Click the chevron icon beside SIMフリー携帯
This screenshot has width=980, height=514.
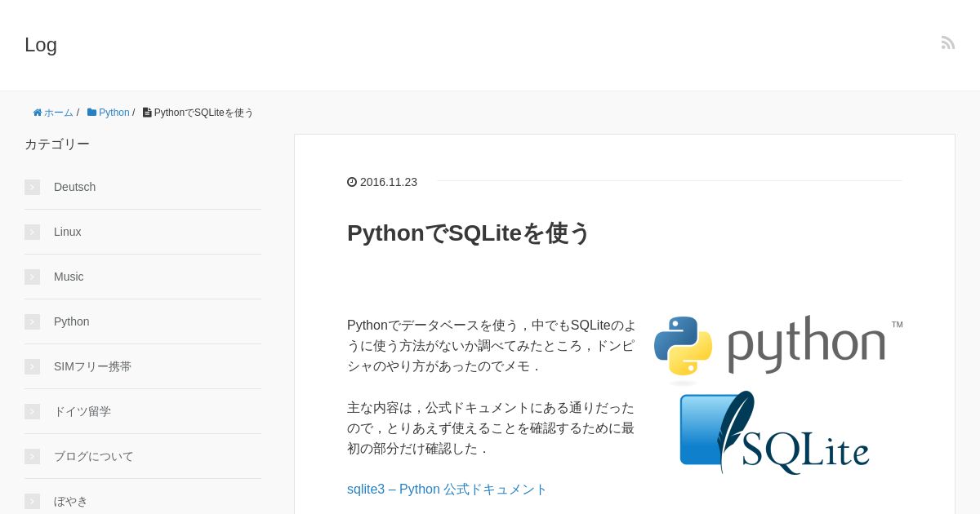click(32, 366)
